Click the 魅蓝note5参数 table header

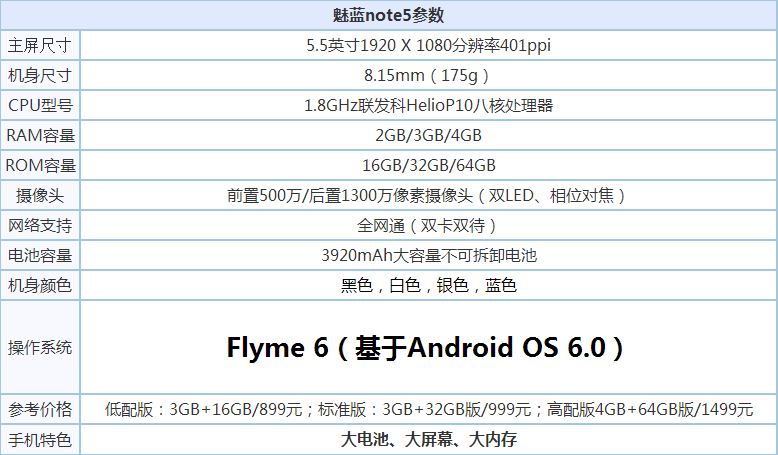388,15
